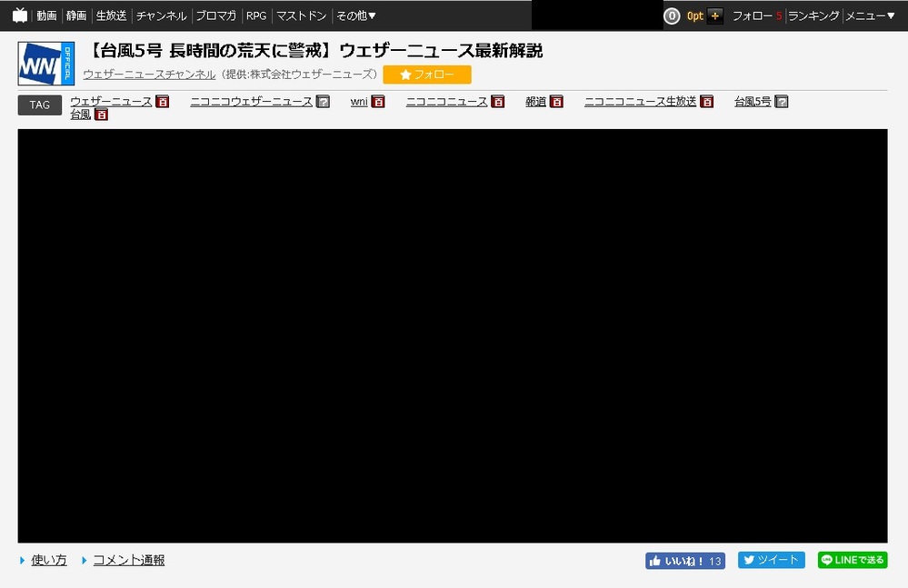Click question-mark icon beside ニコニコウェザーニュース tag
This screenshot has width=908, height=588.
pyautogui.click(x=323, y=102)
